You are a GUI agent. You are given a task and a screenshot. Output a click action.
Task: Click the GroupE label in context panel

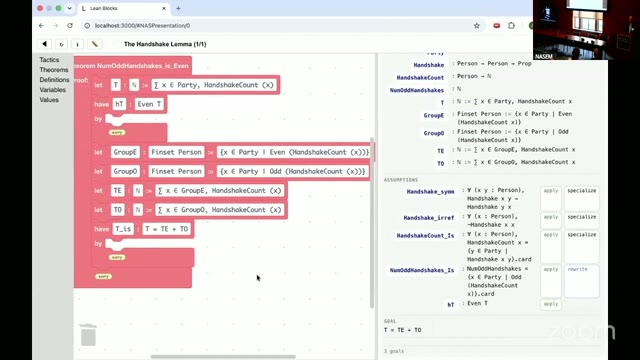433,116
